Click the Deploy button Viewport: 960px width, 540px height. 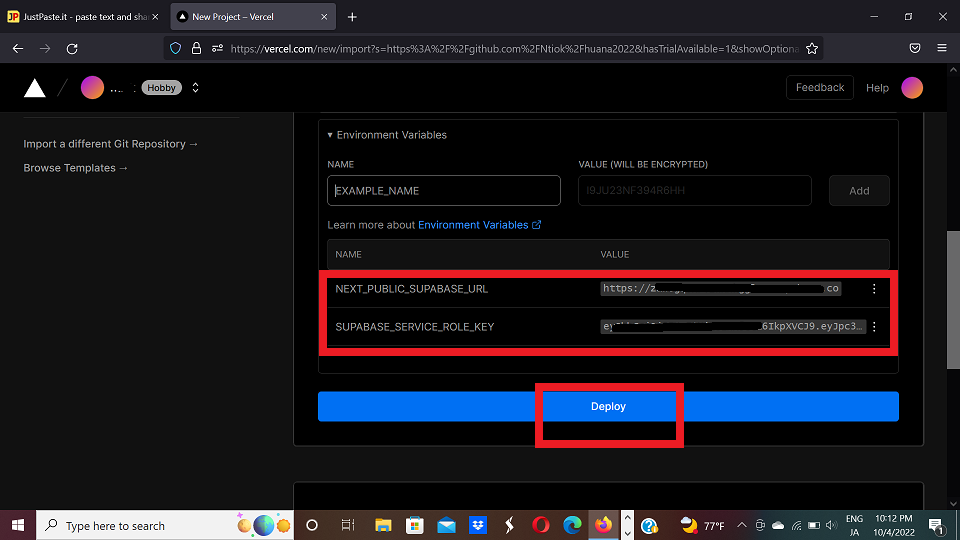608,407
